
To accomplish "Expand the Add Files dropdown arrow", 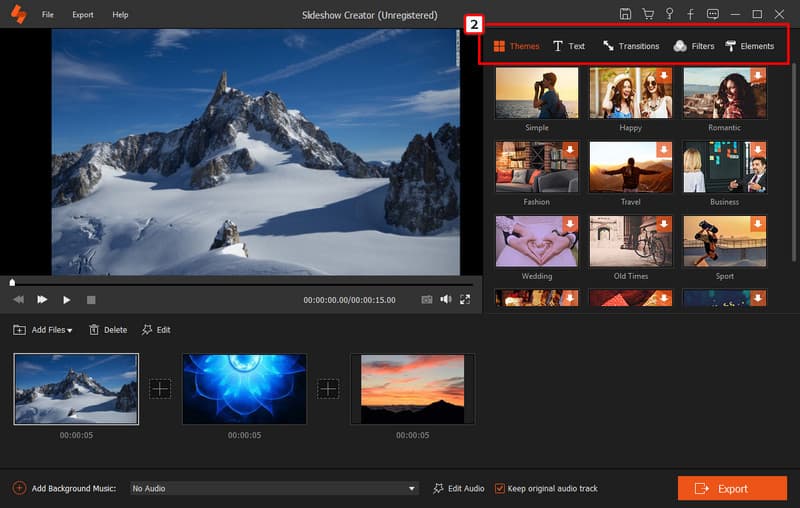I will pos(70,330).
